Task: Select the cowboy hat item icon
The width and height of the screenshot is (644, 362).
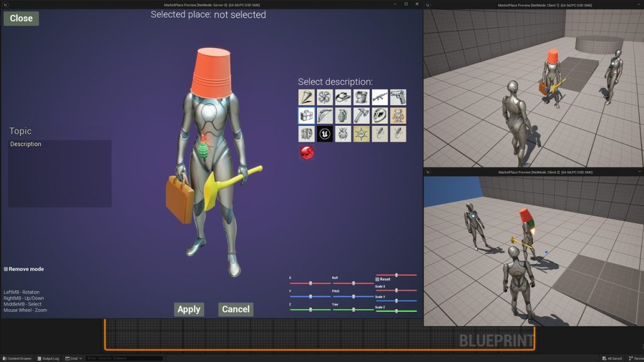Action: (x=343, y=97)
